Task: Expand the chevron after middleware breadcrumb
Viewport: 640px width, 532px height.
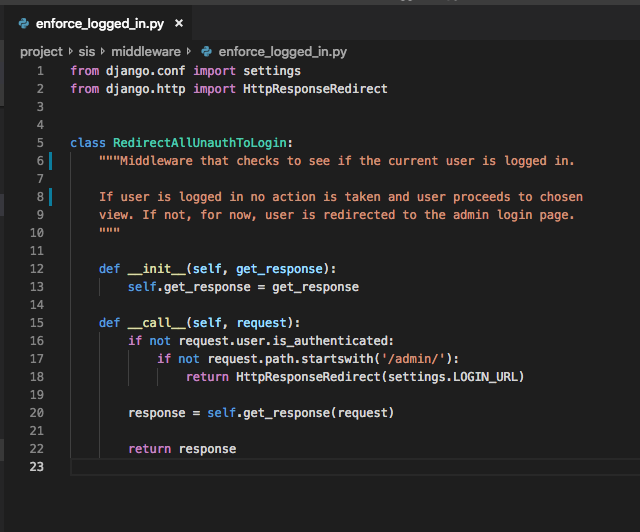Action: [189, 51]
